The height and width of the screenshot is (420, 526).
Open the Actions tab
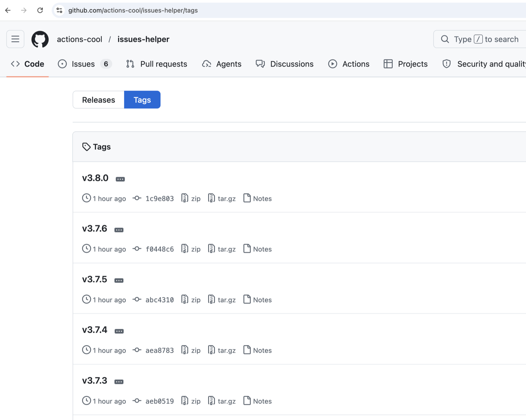(x=349, y=64)
